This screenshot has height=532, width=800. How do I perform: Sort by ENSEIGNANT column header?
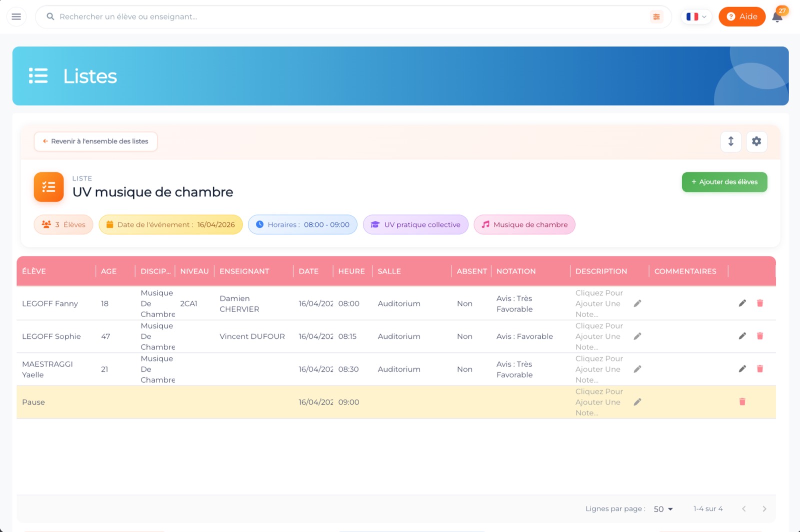244,271
